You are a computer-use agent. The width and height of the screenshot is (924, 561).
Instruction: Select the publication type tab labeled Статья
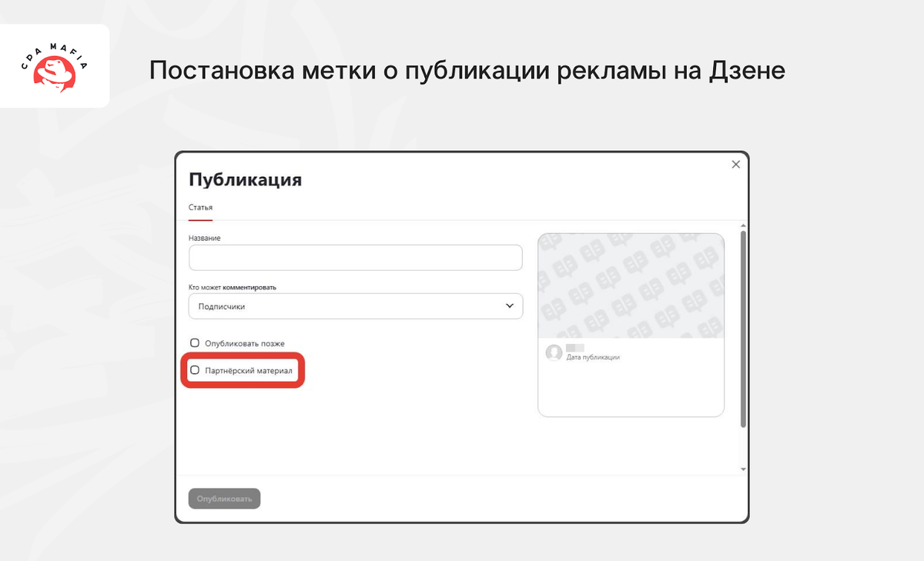pos(199,206)
